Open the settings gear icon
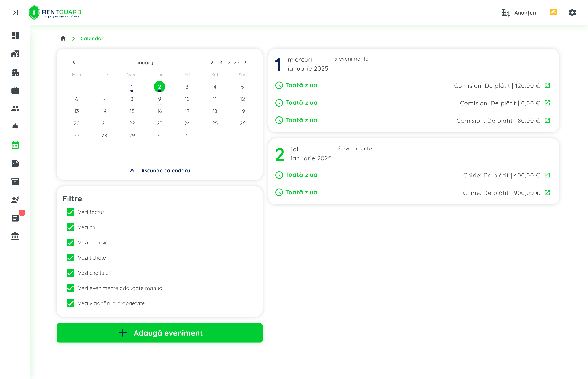The width and height of the screenshot is (588, 379). [x=572, y=12]
